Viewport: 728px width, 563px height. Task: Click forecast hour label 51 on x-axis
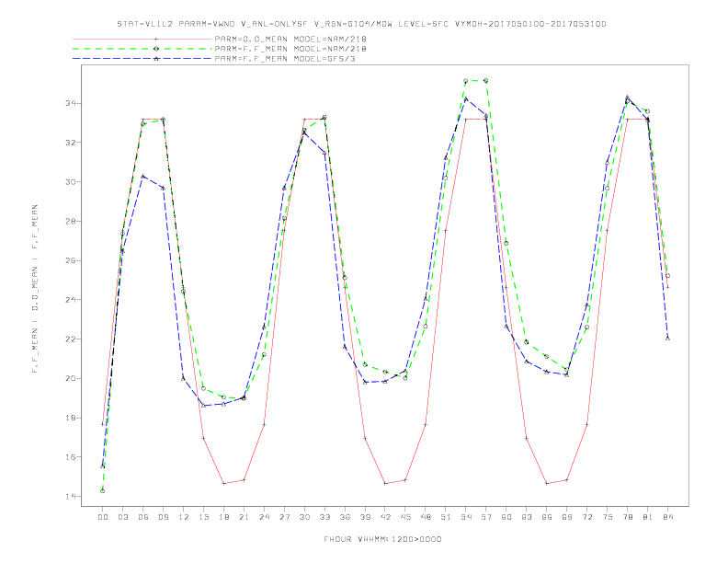click(446, 517)
